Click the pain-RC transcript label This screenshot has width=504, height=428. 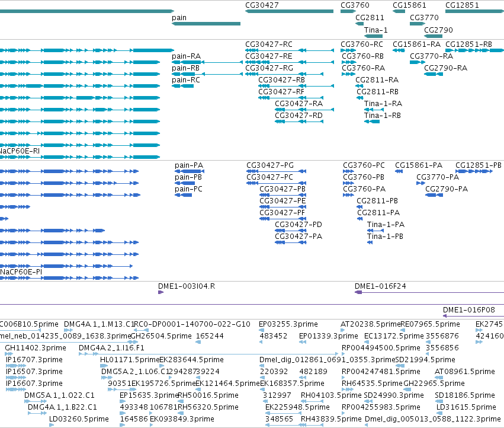(x=186, y=80)
